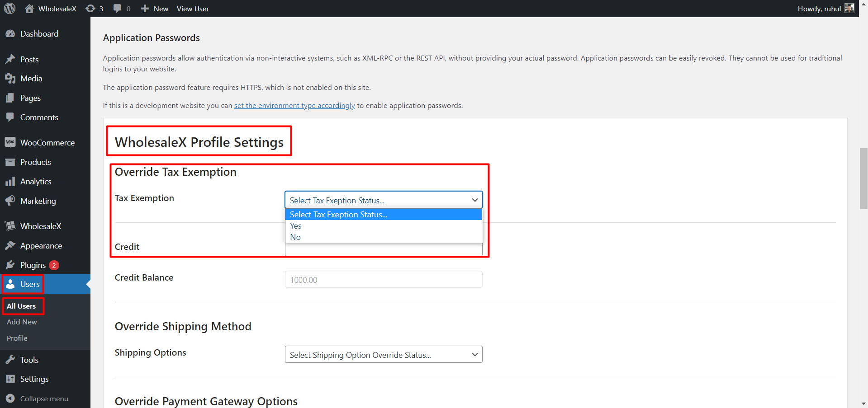868x408 pixels.
Task: Select the Posts pushpin icon
Action: click(x=11, y=59)
